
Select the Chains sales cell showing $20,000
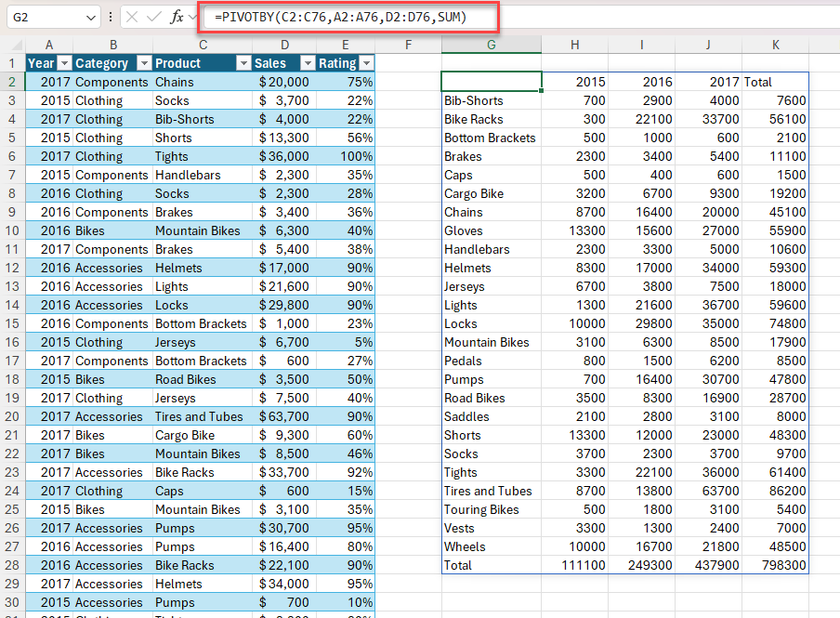tap(283, 82)
